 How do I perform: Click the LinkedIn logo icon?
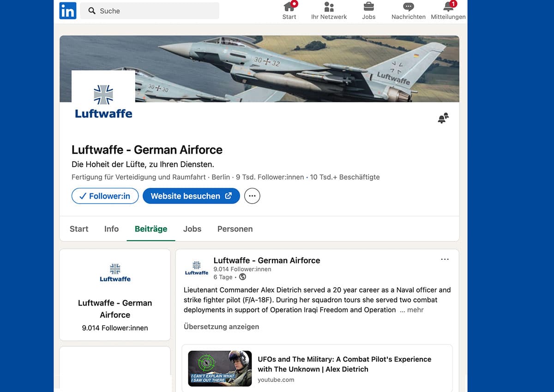(x=68, y=11)
